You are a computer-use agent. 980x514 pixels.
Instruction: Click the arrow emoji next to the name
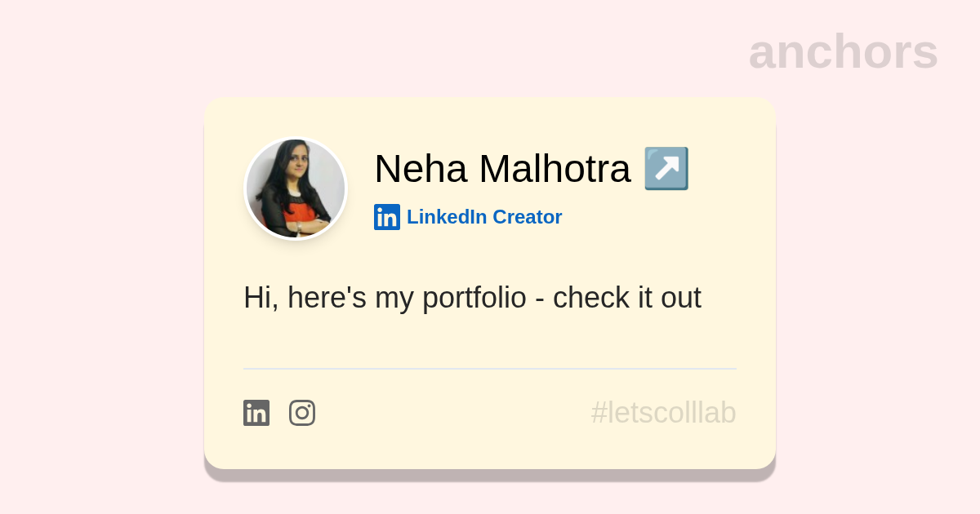pos(666,169)
